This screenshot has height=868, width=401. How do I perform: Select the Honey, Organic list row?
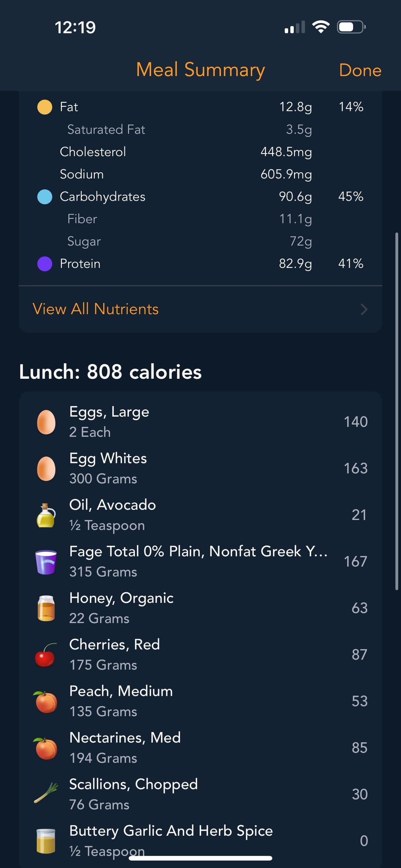[200, 608]
